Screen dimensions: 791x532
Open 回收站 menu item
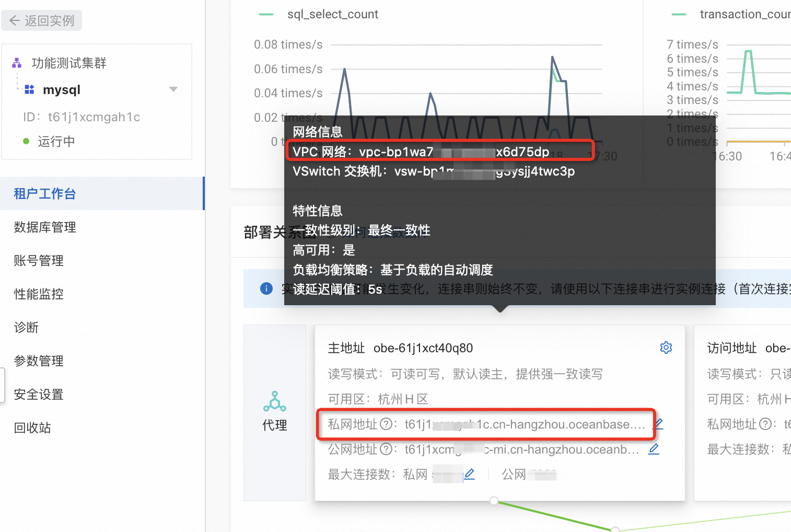coord(102,427)
